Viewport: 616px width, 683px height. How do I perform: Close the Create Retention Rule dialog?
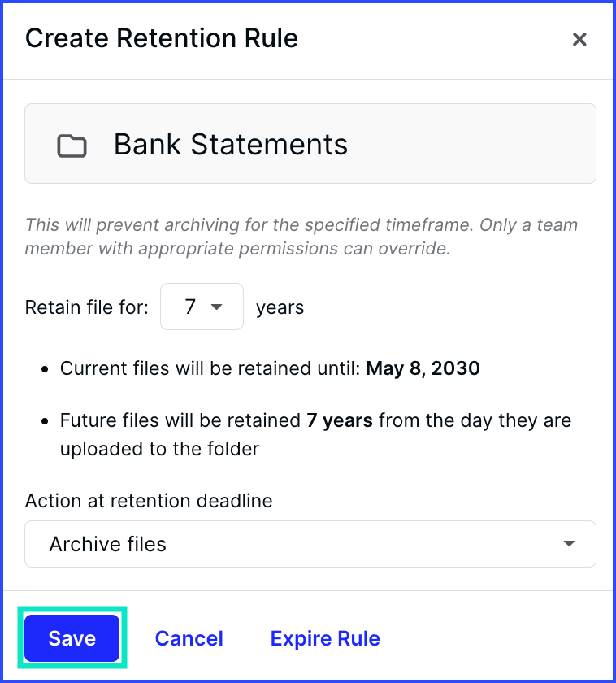click(x=579, y=39)
